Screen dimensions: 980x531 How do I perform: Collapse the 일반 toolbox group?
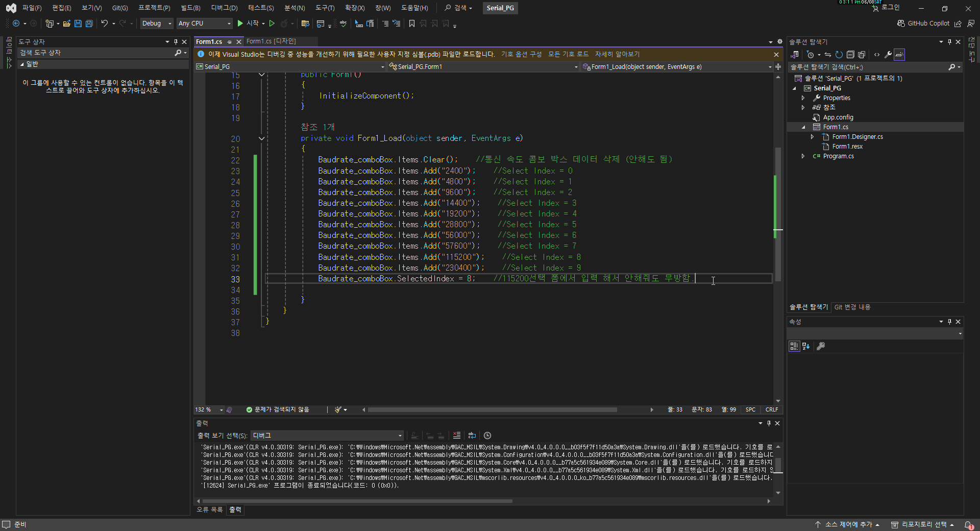[x=22, y=64]
